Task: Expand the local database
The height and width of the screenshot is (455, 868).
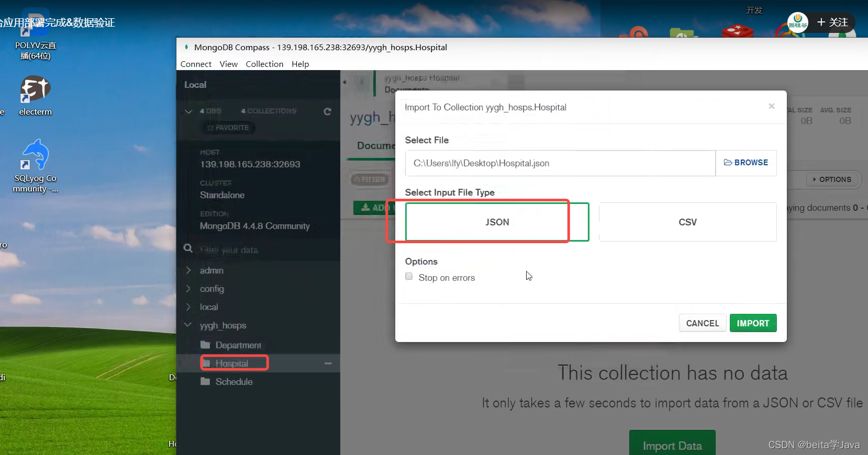Action: click(188, 307)
